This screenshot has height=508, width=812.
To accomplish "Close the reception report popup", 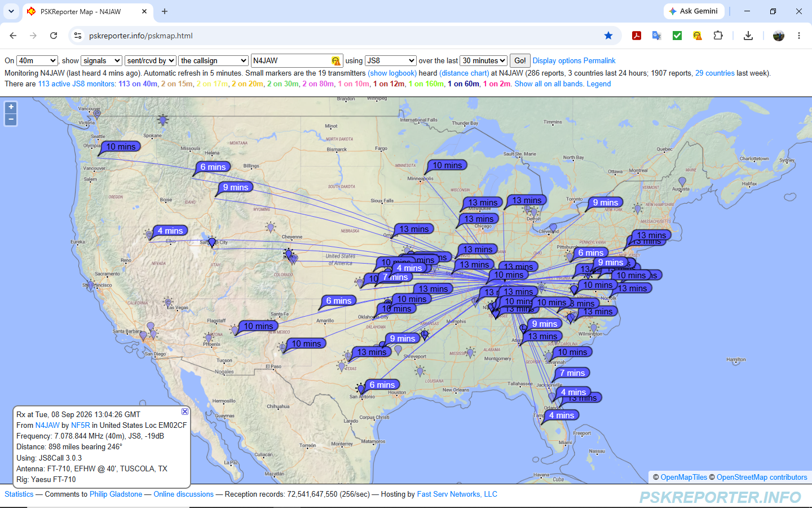I will pyautogui.click(x=184, y=411).
